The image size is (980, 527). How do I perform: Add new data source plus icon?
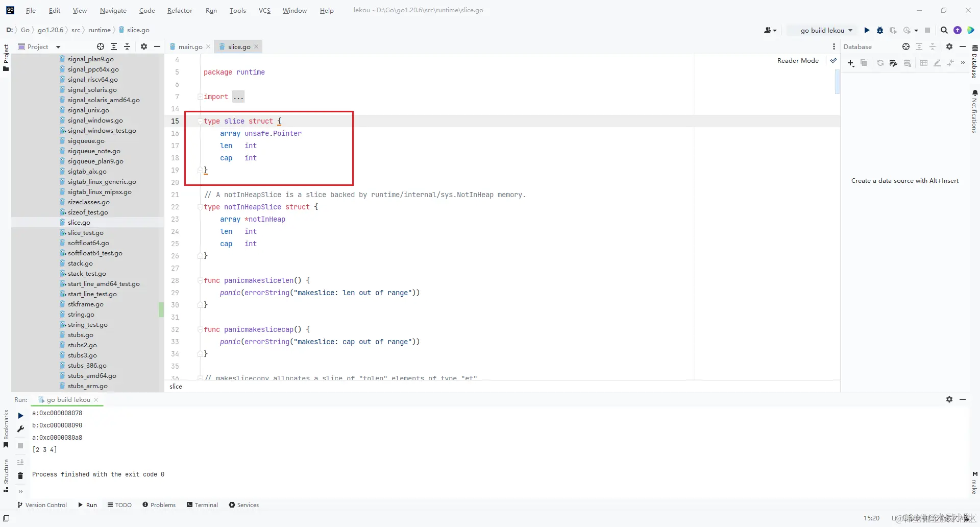(851, 63)
